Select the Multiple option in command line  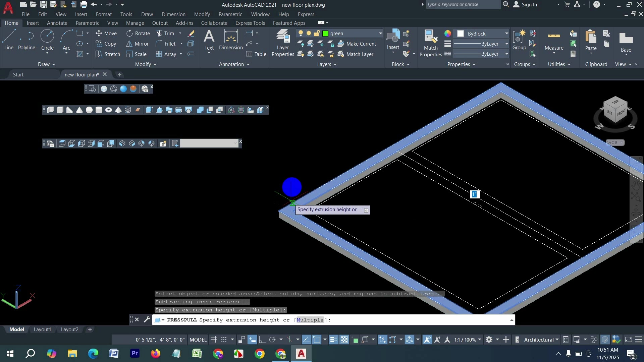click(x=310, y=320)
